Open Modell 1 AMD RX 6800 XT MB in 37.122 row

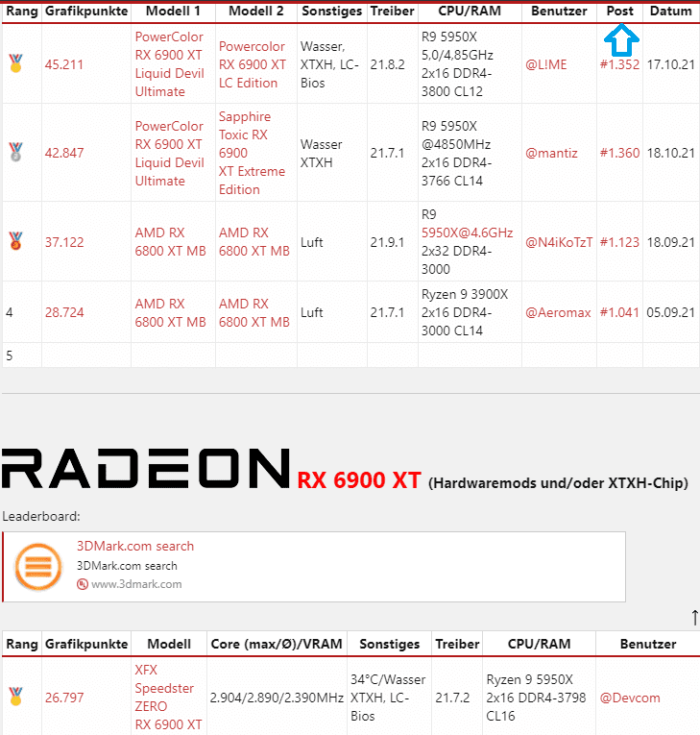pyautogui.click(x=171, y=242)
